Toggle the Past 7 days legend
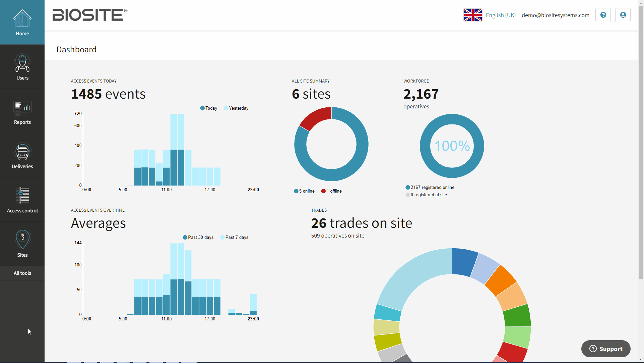This screenshot has height=363, width=644. (234, 238)
